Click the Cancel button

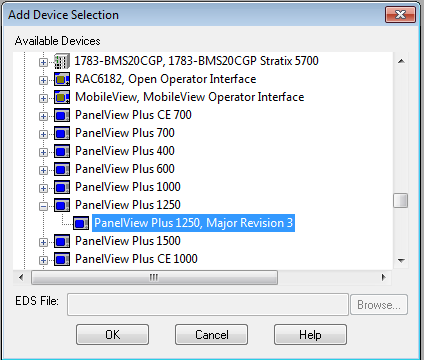point(211,334)
